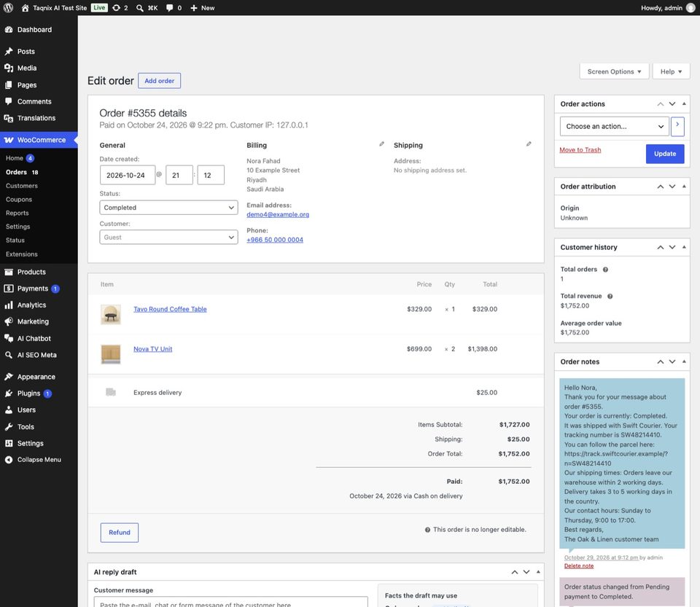Click the Refund button

pyautogui.click(x=119, y=533)
